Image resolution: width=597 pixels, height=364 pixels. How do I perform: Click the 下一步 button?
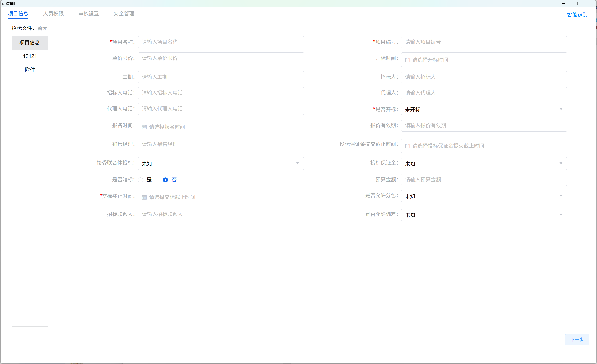(x=577, y=340)
